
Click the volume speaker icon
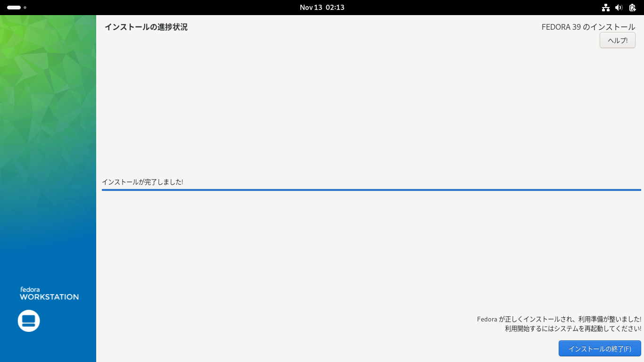[x=619, y=8]
